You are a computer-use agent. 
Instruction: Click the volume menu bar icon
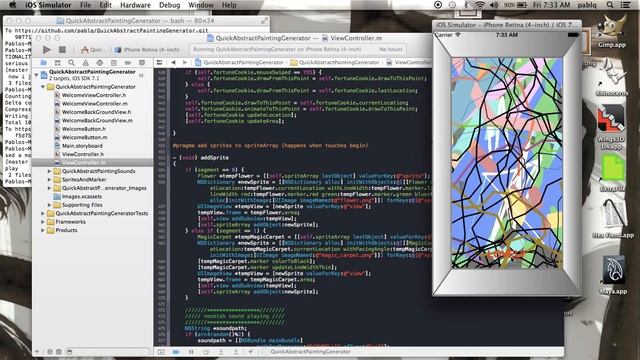494,5
